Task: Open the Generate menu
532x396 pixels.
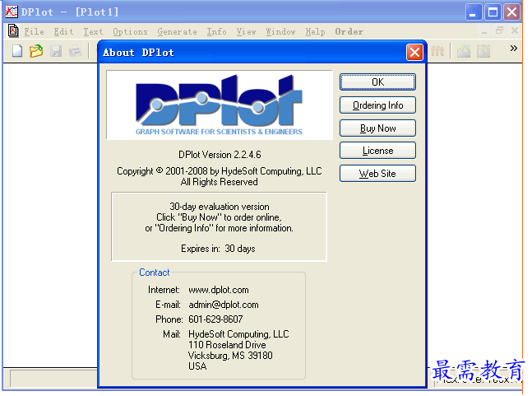Action: coord(177,31)
